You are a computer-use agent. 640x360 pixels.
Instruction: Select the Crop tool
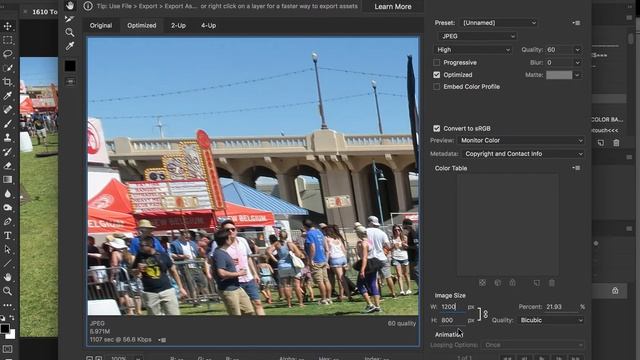pyautogui.click(x=7, y=82)
